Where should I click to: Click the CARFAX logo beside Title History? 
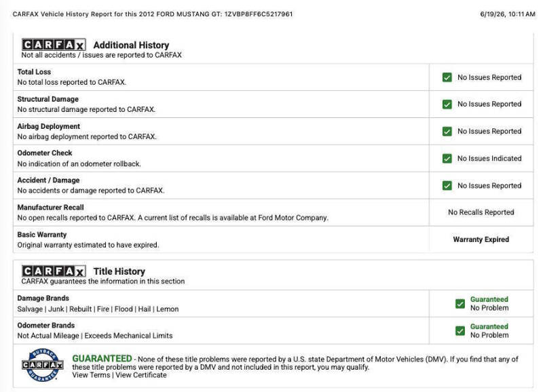(54, 271)
